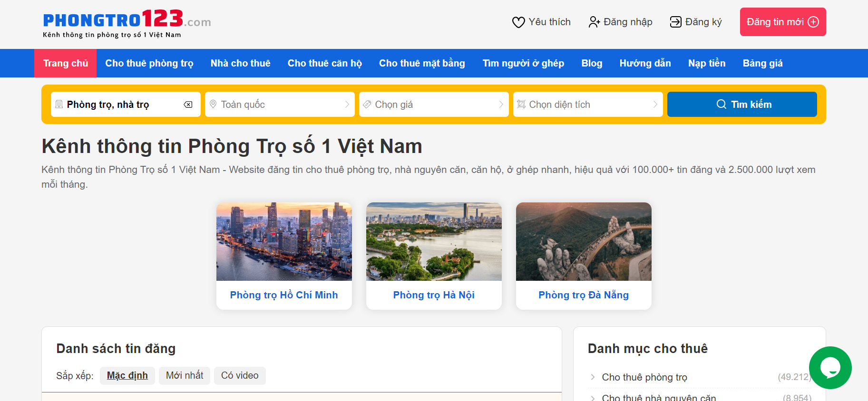
Task: Sort listings by Mặc định
Action: point(127,375)
